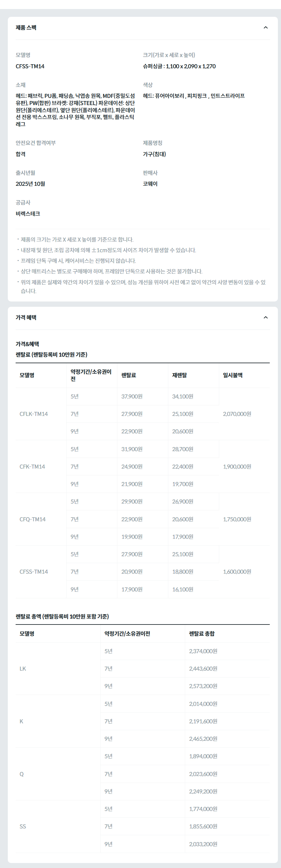Click the 'CFLK-TM14' model cell
This screenshot has width=281, height=868.
pyautogui.click(x=34, y=414)
